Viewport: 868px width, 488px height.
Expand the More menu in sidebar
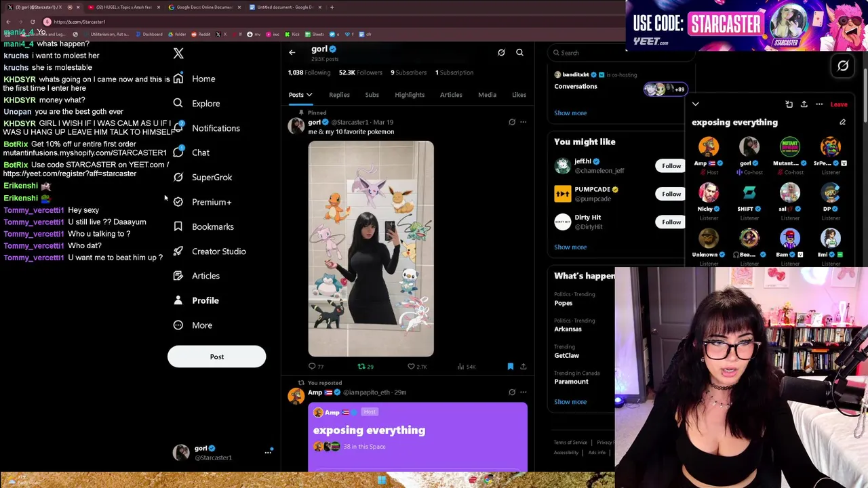(x=192, y=325)
